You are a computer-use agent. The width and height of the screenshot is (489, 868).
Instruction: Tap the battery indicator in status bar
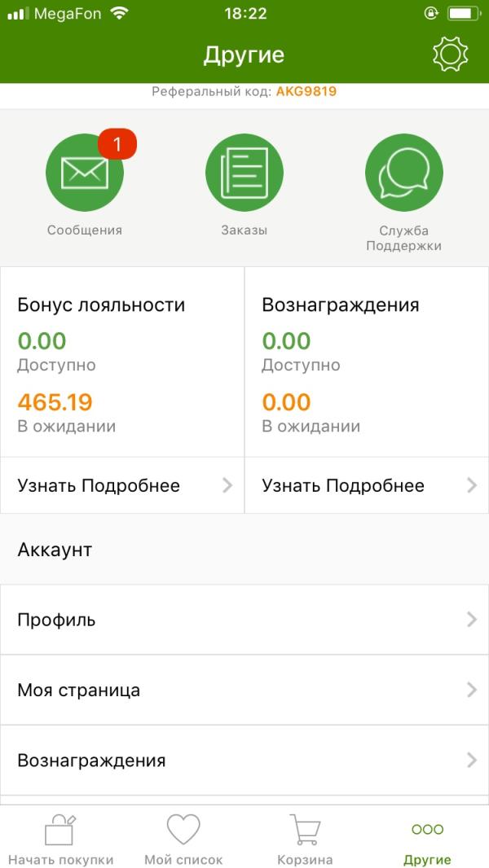(464, 13)
